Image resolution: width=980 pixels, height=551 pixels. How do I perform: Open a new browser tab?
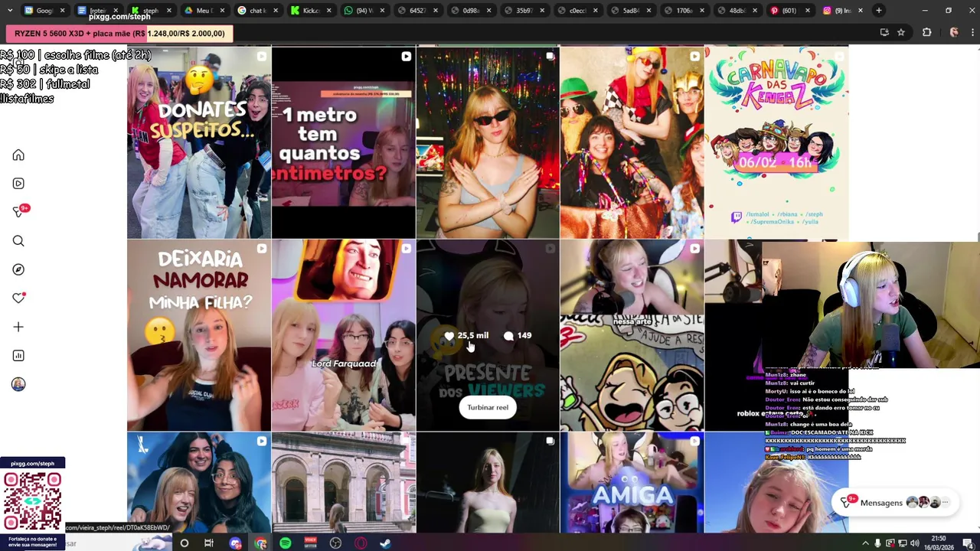pos(878,11)
